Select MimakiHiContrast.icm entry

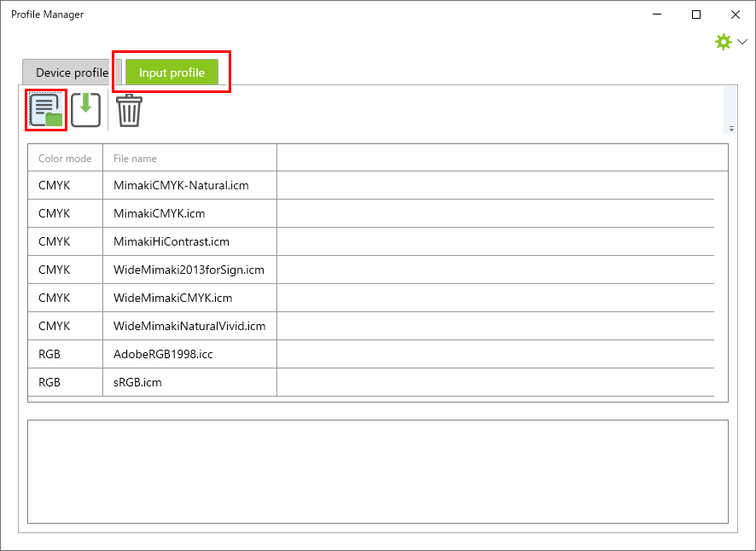click(172, 241)
